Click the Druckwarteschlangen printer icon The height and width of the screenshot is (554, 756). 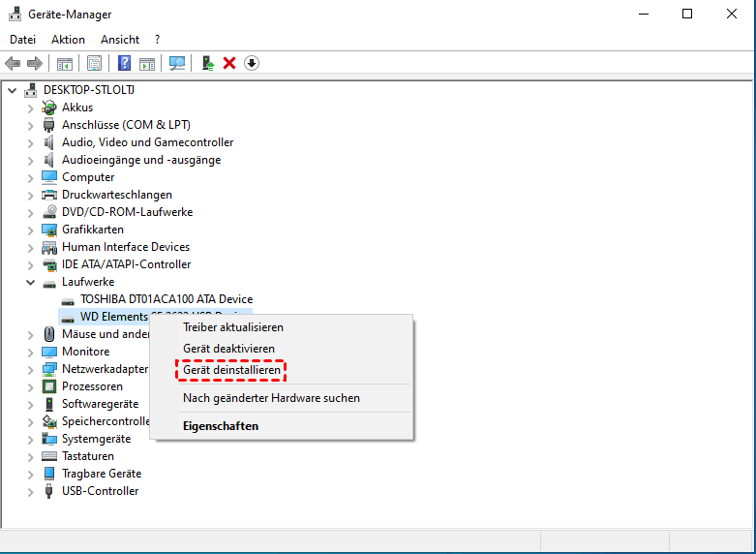tap(49, 195)
